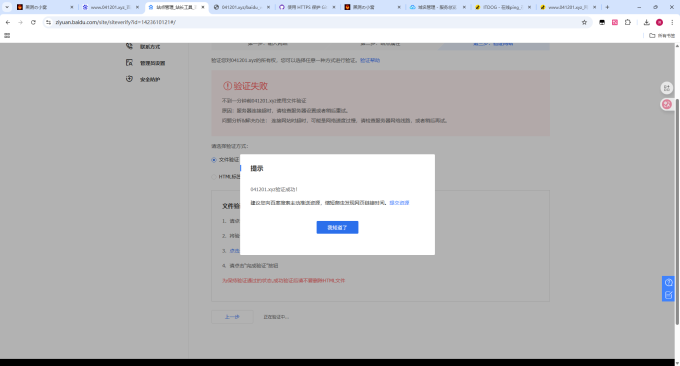
Task: Click the upper gray floating icon at right
Action: (667, 88)
